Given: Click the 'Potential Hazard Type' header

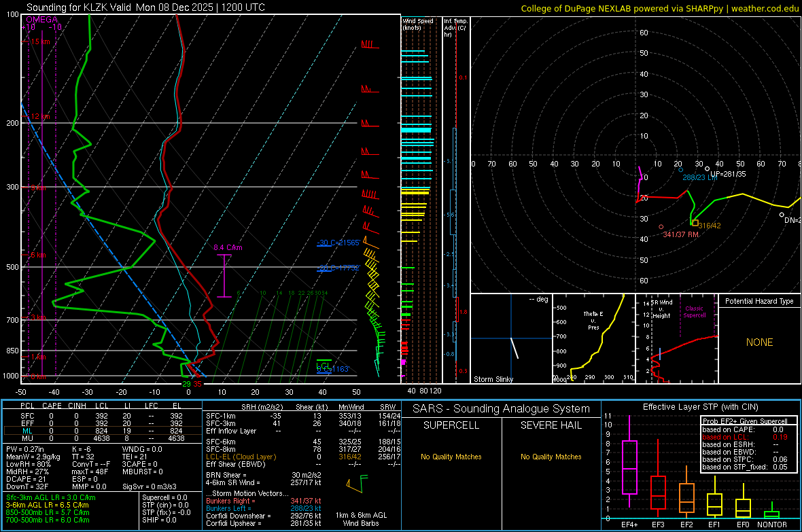Looking at the screenshot, I should 759,301.
